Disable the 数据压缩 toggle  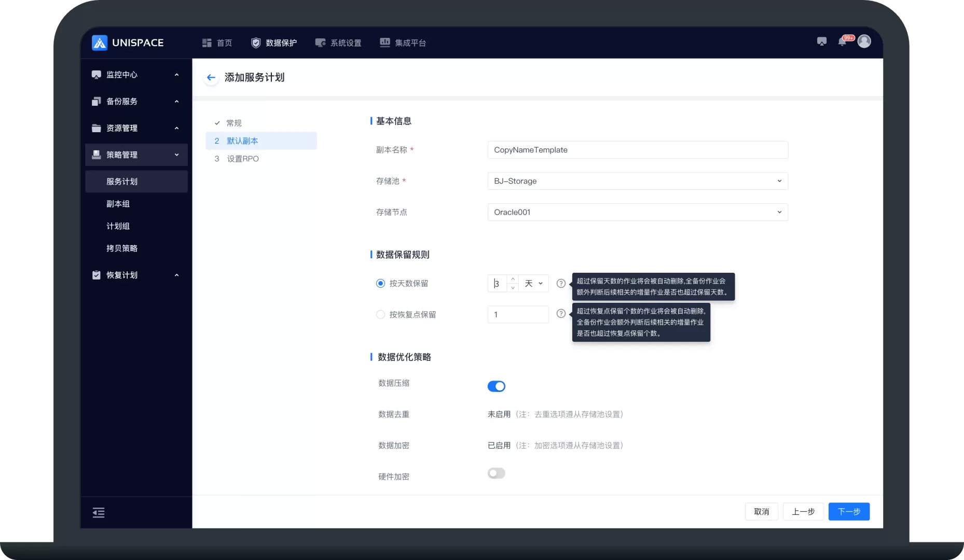point(496,386)
